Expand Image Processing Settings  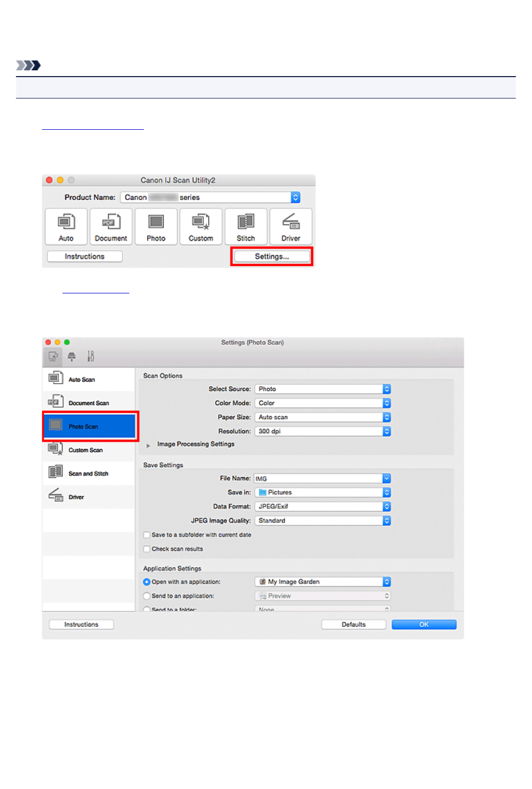(x=149, y=445)
